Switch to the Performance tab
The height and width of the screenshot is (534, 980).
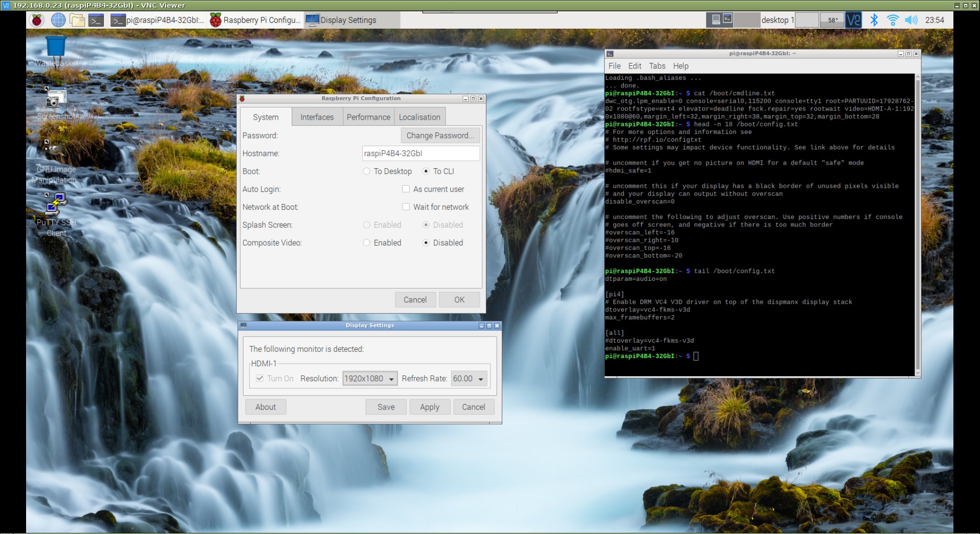368,117
